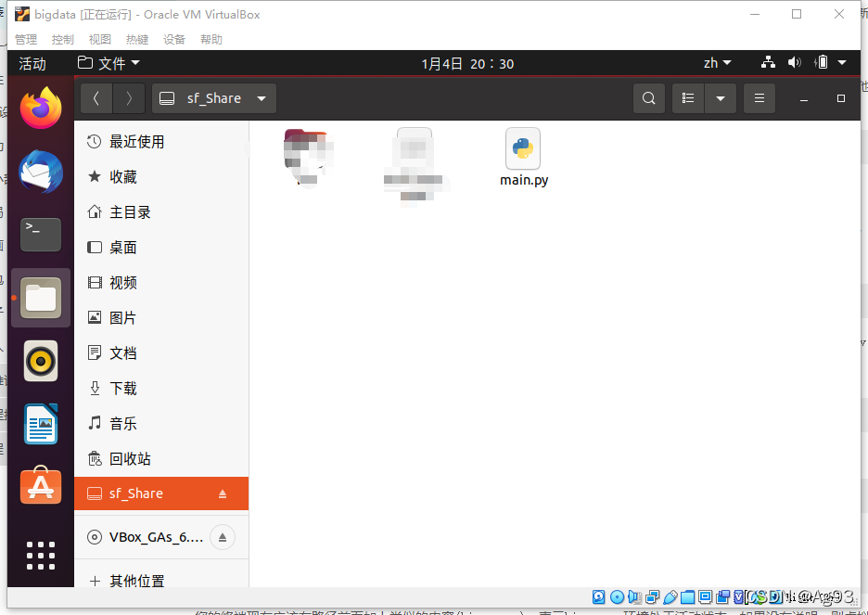Image resolution: width=868 pixels, height=615 pixels.
Task: Maximize the Files window
Action: [x=841, y=98]
